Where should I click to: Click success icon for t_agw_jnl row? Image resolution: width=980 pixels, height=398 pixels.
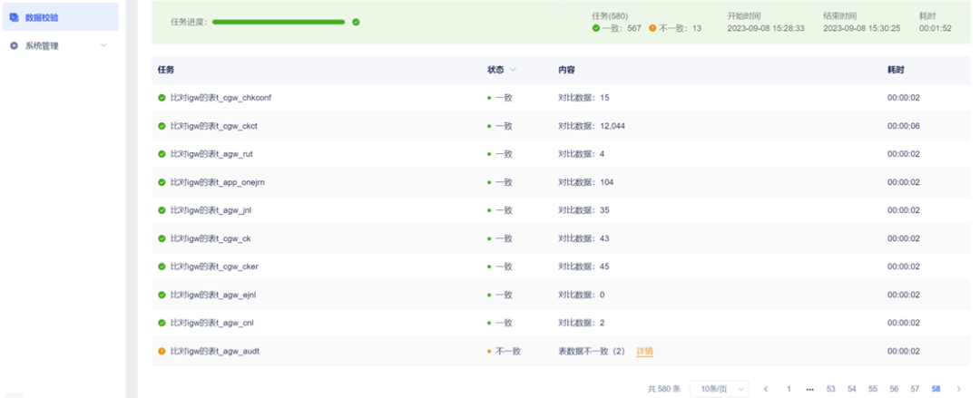[162, 210]
